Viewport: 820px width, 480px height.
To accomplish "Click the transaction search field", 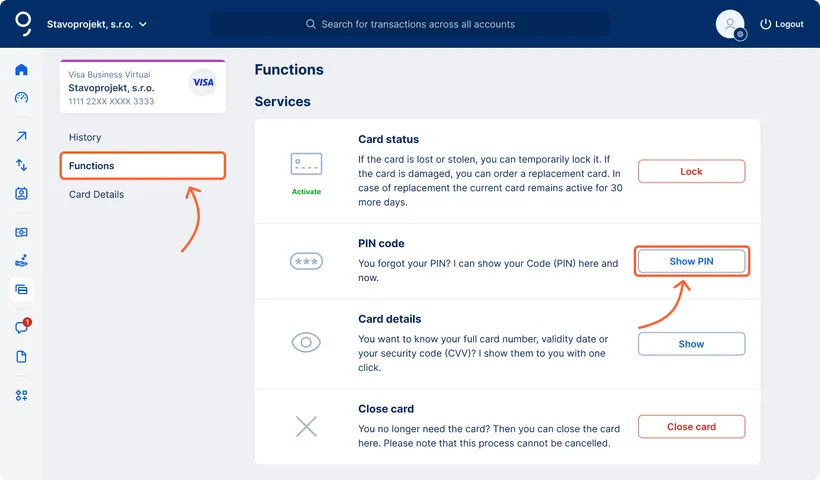I will click(410, 24).
